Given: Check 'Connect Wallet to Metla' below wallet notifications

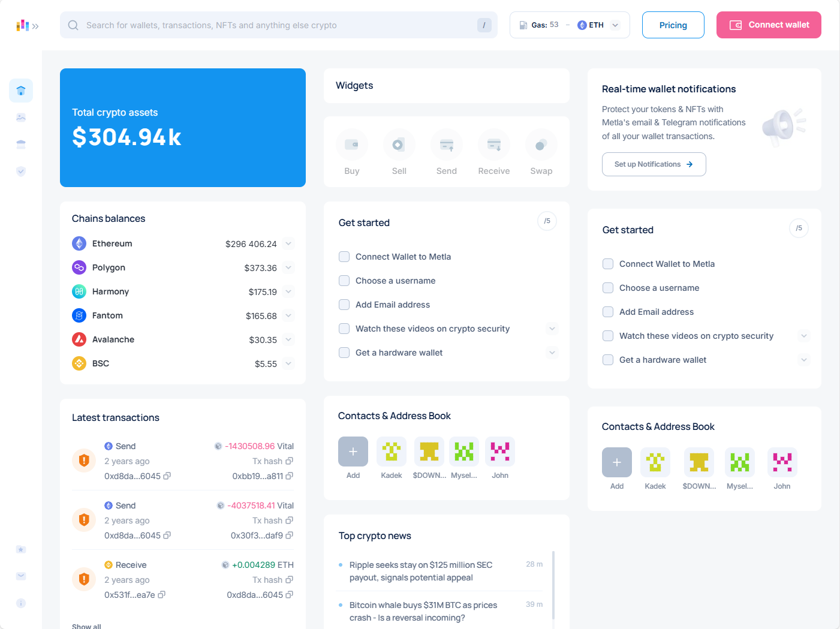Looking at the screenshot, I should coord(608,264).
